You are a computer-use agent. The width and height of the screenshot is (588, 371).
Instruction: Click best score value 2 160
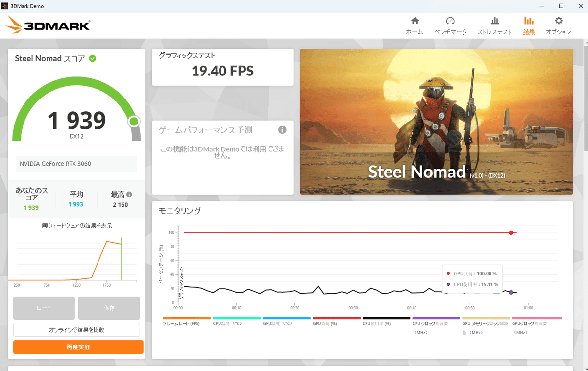(x=120, y=204)
